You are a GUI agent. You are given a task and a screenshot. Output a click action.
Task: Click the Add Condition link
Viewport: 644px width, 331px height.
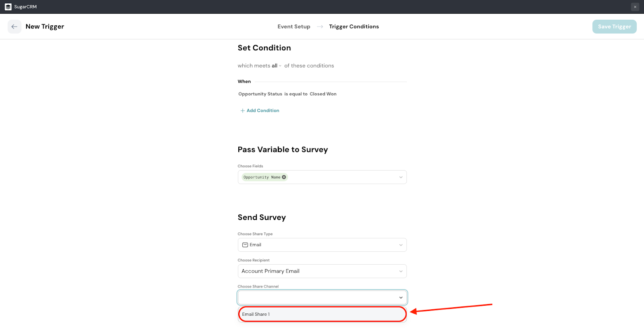click(x=263, y=111)
